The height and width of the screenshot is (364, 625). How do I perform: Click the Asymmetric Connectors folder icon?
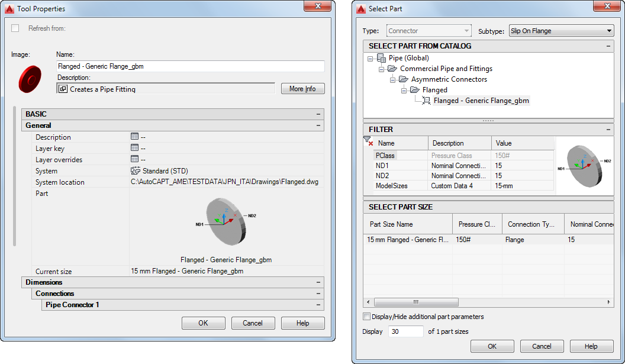pos(404,79)
